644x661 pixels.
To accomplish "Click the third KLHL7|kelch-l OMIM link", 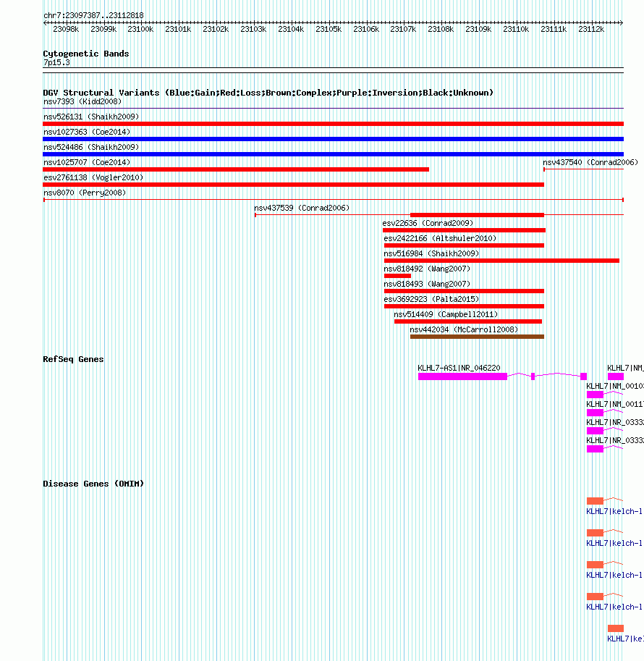I will (x=614, y=575).
